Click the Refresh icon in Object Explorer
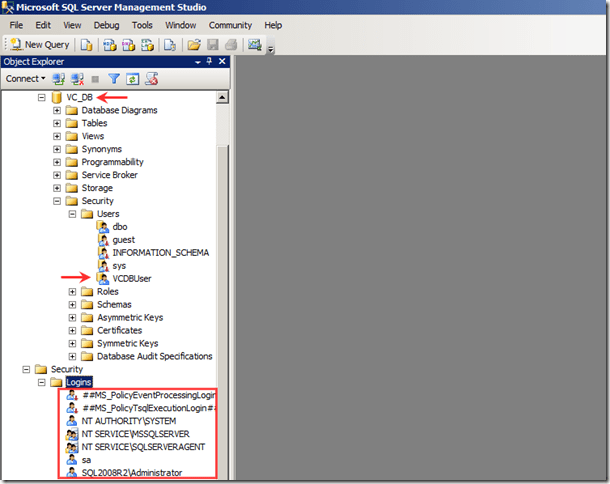The image size is (610, 484). tap(133, 78)
